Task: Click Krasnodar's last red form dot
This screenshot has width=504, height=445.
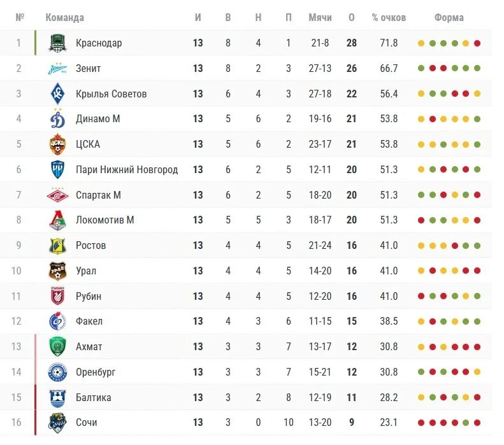Action: pyautogui.click(x=477, y=43)
